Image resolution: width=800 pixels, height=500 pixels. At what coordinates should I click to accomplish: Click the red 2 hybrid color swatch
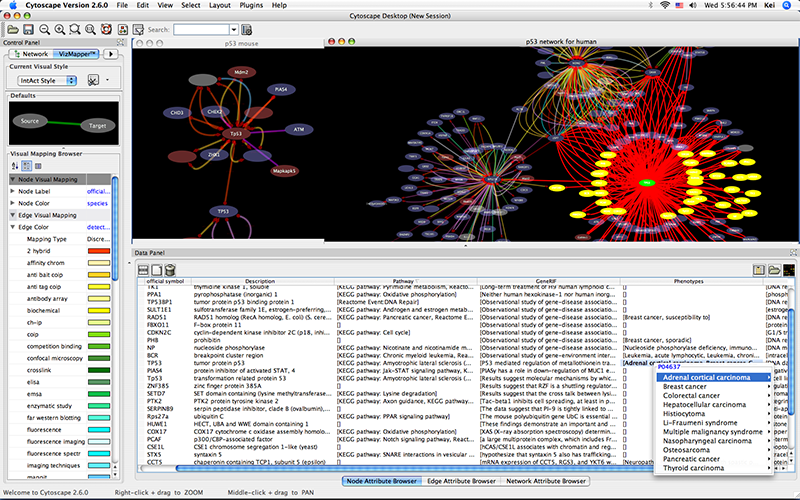[x=100, y=251]
